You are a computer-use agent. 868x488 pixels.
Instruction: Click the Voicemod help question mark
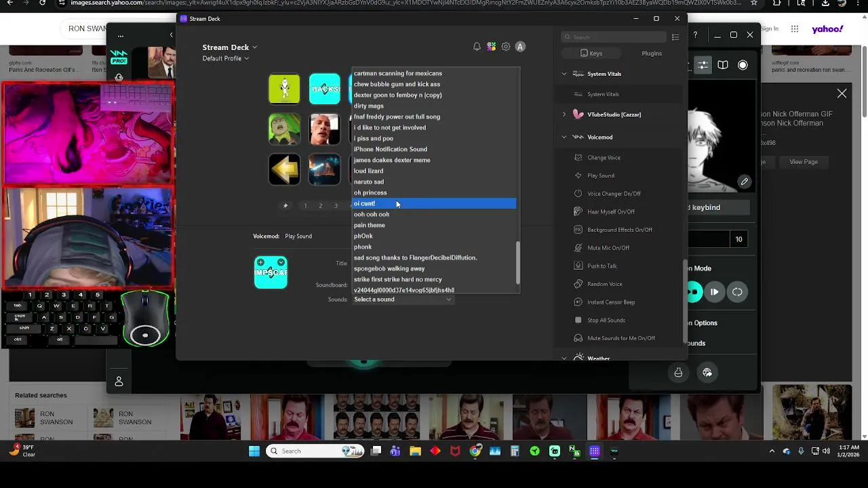(695, 35)
